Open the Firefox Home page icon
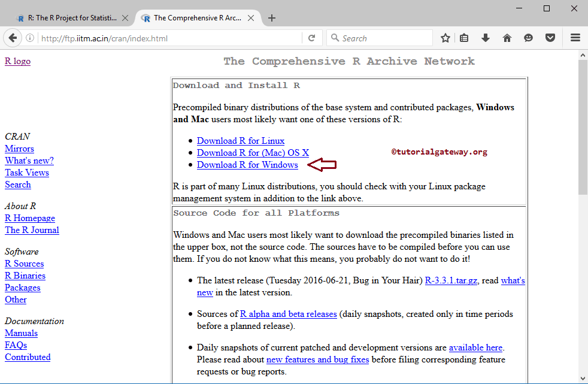Screen dimensions: 588x384 (507, 37)
